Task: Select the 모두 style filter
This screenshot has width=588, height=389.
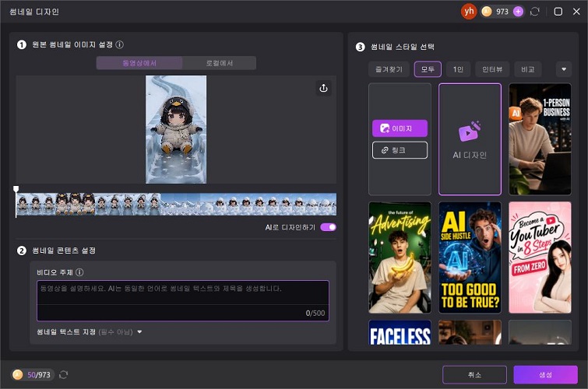Action: click(x=428, y=69)
